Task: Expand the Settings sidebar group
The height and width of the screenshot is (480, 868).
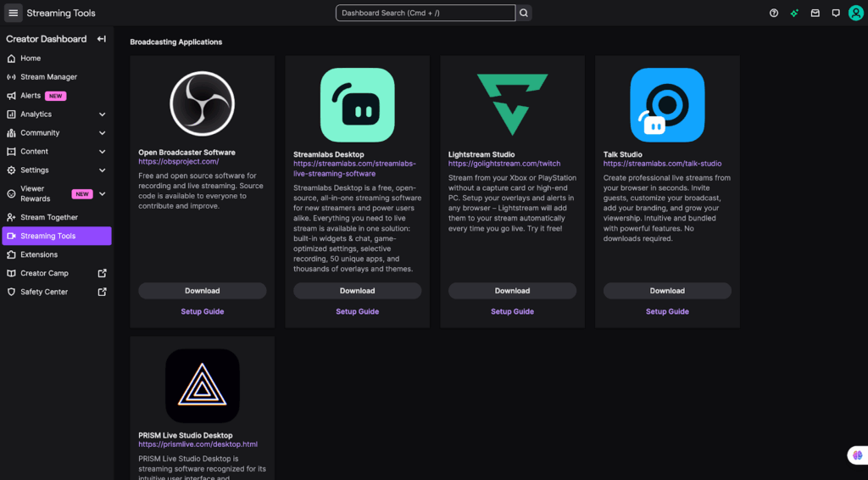Action: [102, 170]
